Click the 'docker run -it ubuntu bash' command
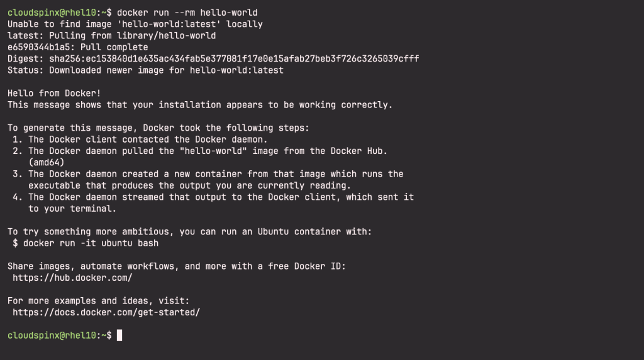This screenshot has height=360, width=644. 91,243
